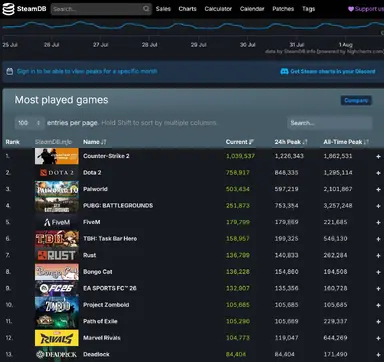Screen dimensions: 384x362
Task: Click the Support us heart icon
Action: [x=351, y=9]
